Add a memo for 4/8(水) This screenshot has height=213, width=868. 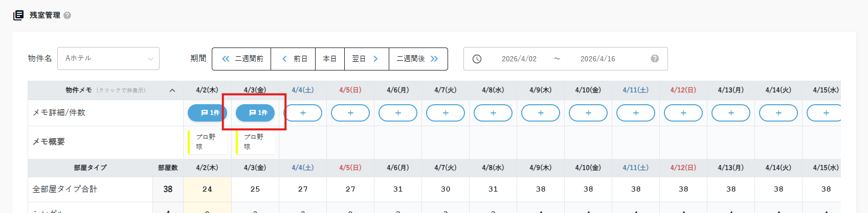click(x=493, y=113)
